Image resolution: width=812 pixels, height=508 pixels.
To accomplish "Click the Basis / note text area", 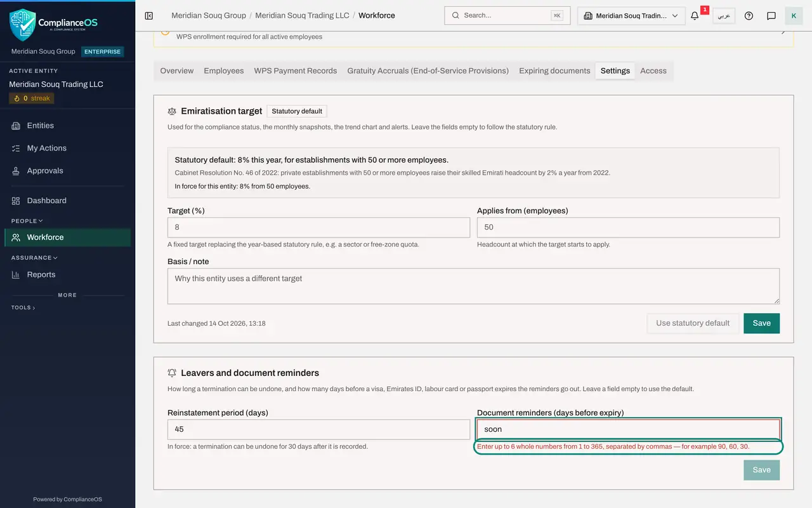I will click(473, 286).
